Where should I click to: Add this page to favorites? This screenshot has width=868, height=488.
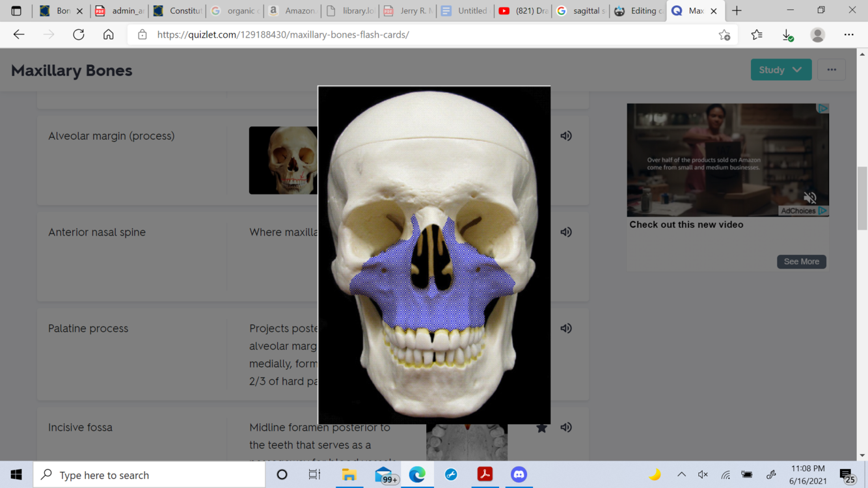pyautogui.click(x=724, y=35)
